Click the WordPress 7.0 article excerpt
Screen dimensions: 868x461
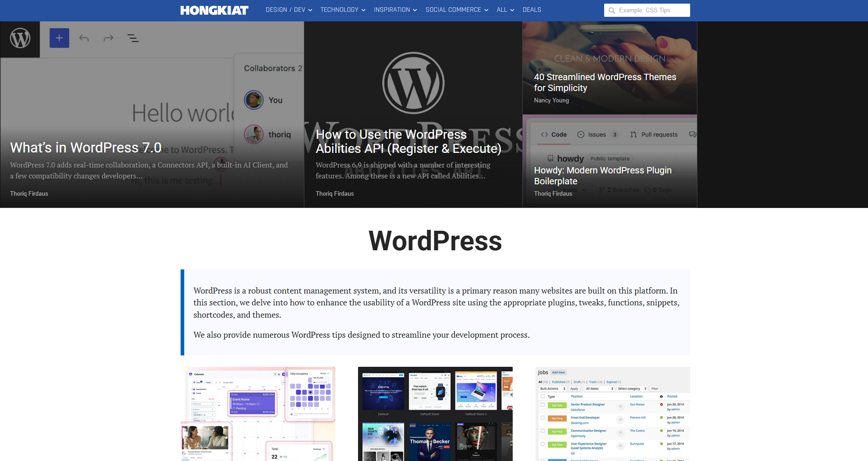[x=149, y=170]
